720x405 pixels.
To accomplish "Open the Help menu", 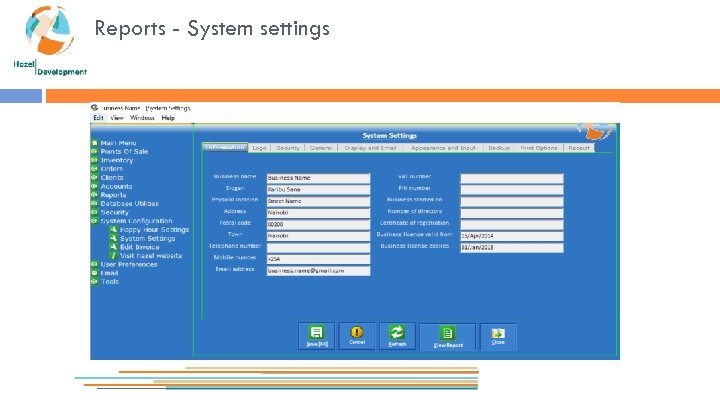I will [x=168, y=118].
